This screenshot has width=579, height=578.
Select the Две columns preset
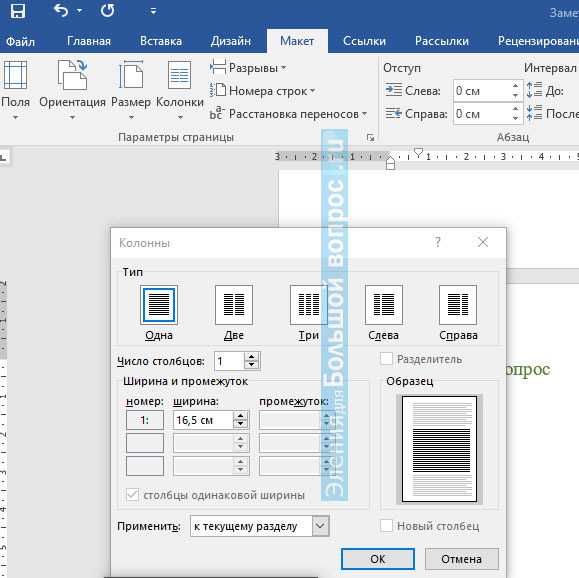point(234,313)
